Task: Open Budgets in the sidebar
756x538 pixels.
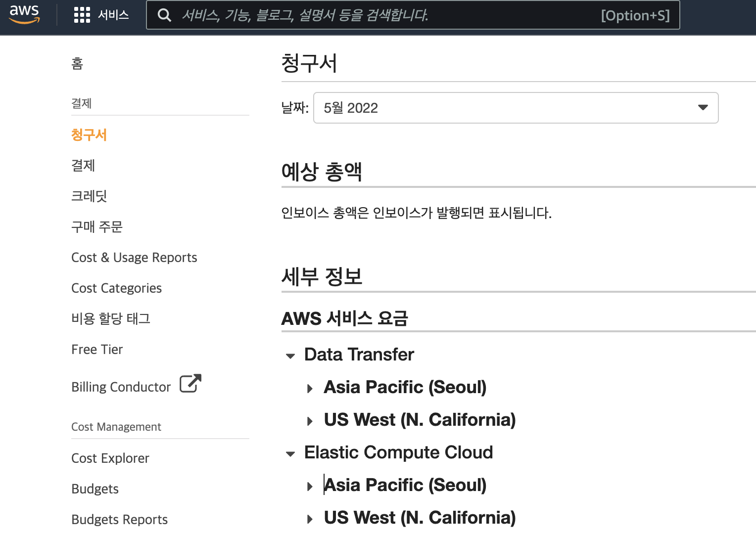Action: pyautogui.click(x=95, y=489)
